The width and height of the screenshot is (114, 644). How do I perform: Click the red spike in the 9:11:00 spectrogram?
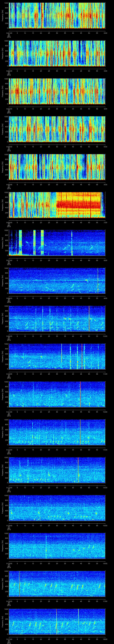coord(80,394)
